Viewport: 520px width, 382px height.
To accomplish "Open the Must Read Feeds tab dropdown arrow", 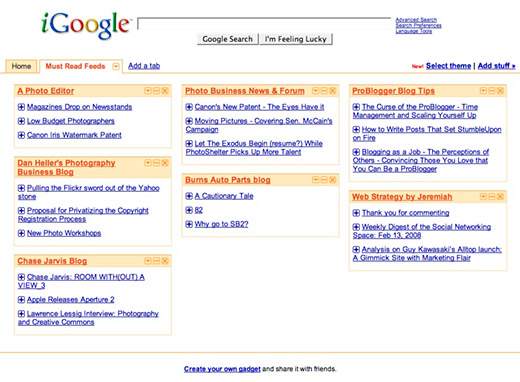I will [116, 66].
